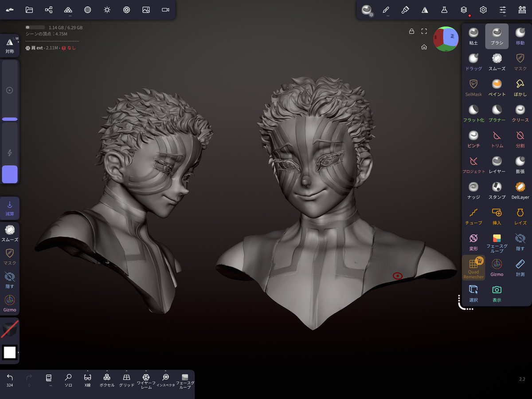Viewport: 532px width, 399px height.
Task: Choose the 挿入 insert tool
Action: pyautogui.click(x=497, y=217)
